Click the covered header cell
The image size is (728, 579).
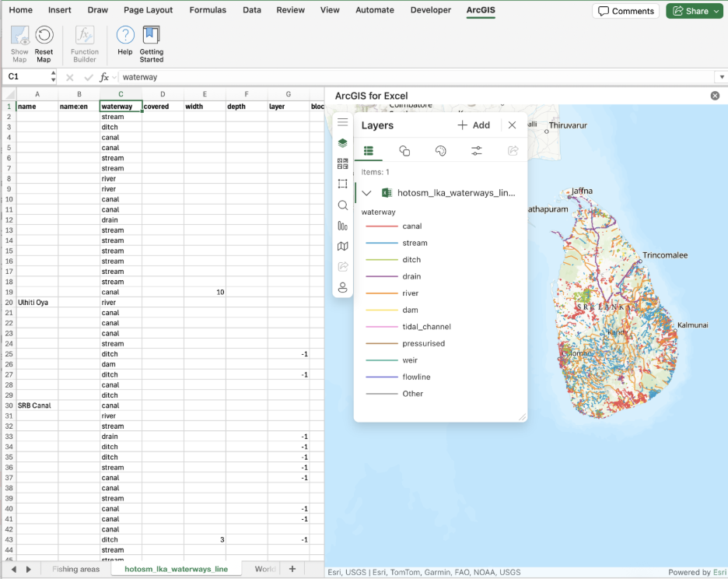163,107
